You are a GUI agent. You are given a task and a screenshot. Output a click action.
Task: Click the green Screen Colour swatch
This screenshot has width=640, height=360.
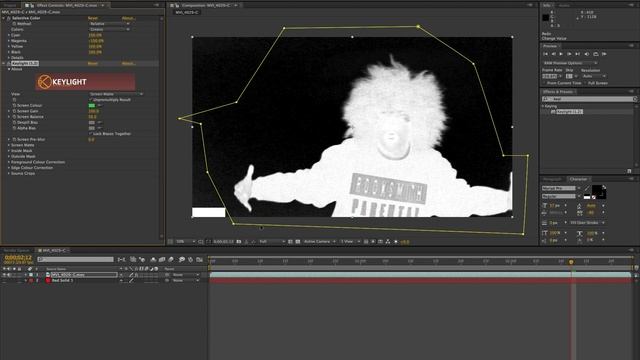pos(92,105)
